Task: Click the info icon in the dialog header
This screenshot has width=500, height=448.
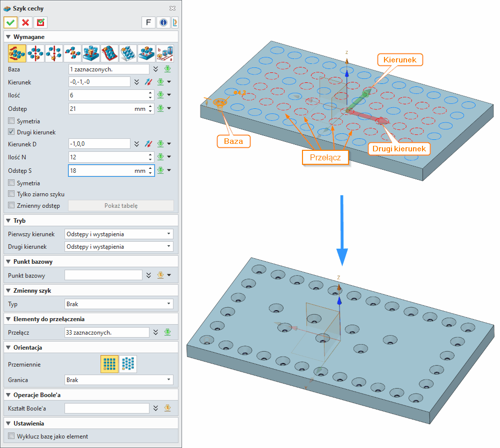Action: pyautogui.click(x=163, y=22)
